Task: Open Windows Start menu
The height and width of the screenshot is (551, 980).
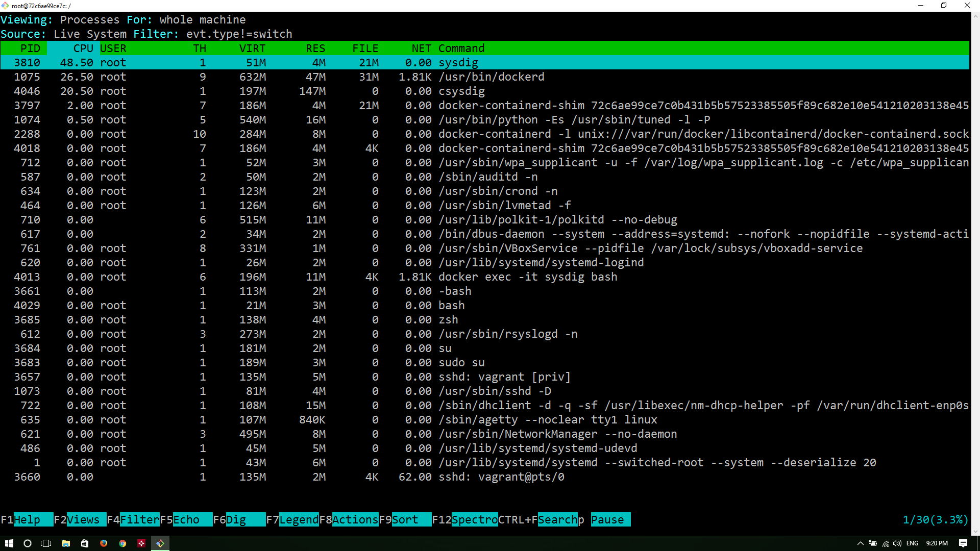Action: pyautogui.click(x=9, y=543)
